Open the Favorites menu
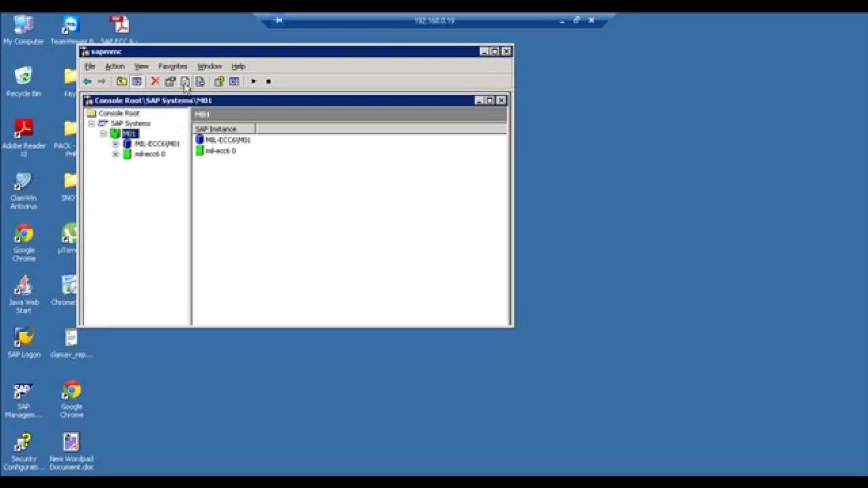The width and height of the screenshot is (868, 488). (172, 66)
